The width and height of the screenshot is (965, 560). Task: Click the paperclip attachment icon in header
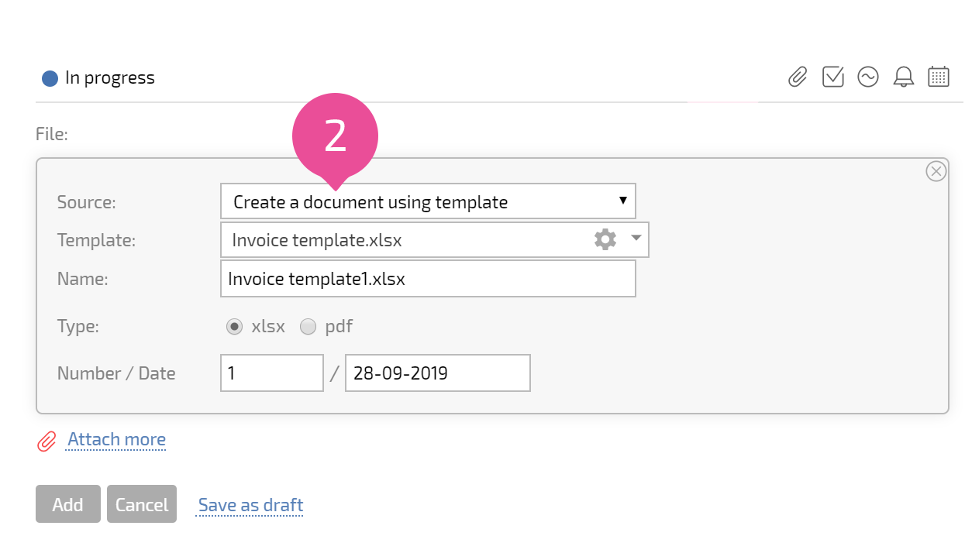798,77
